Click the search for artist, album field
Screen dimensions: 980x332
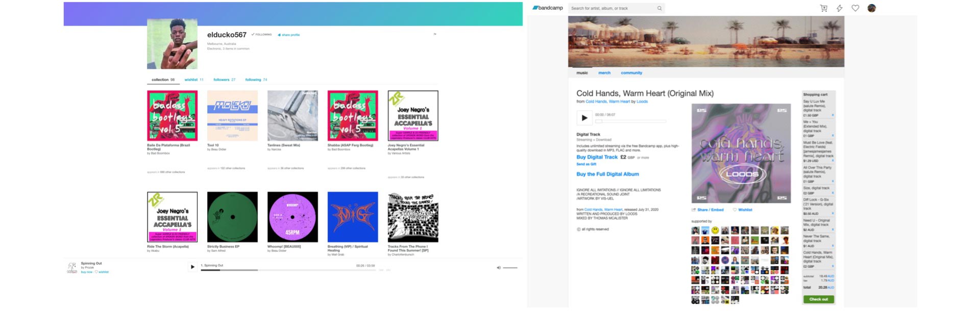611,8
